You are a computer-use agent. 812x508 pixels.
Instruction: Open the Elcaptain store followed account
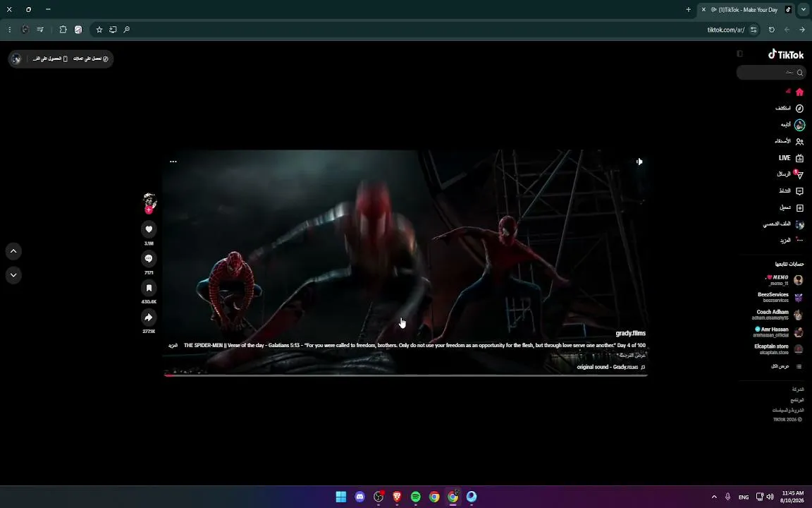pyautogui.click(x=779, y=349)
